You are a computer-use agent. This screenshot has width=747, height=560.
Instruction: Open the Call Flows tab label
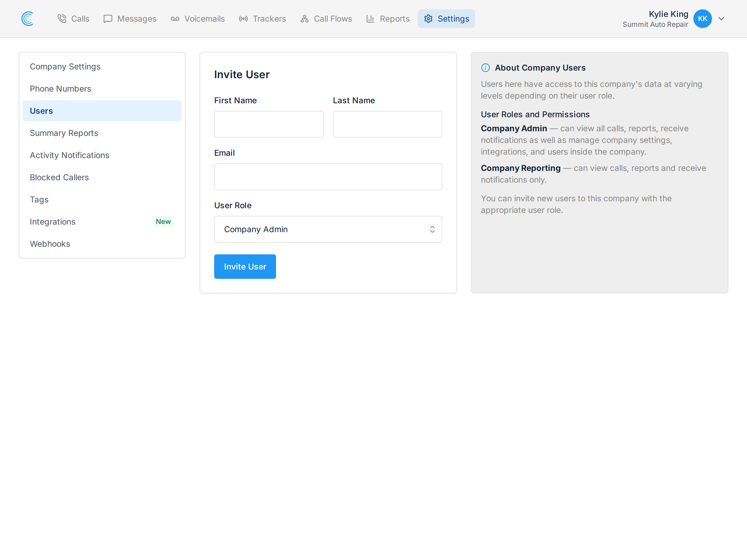333,19
